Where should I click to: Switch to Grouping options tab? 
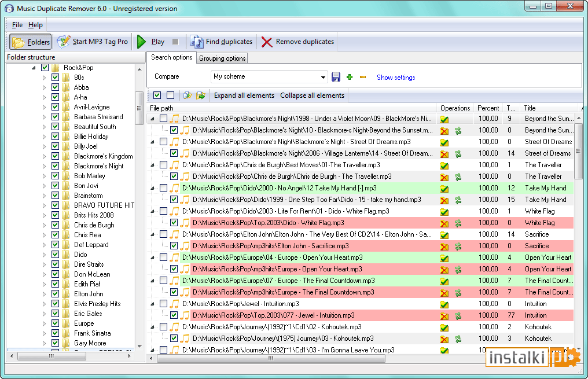(222, 58)
